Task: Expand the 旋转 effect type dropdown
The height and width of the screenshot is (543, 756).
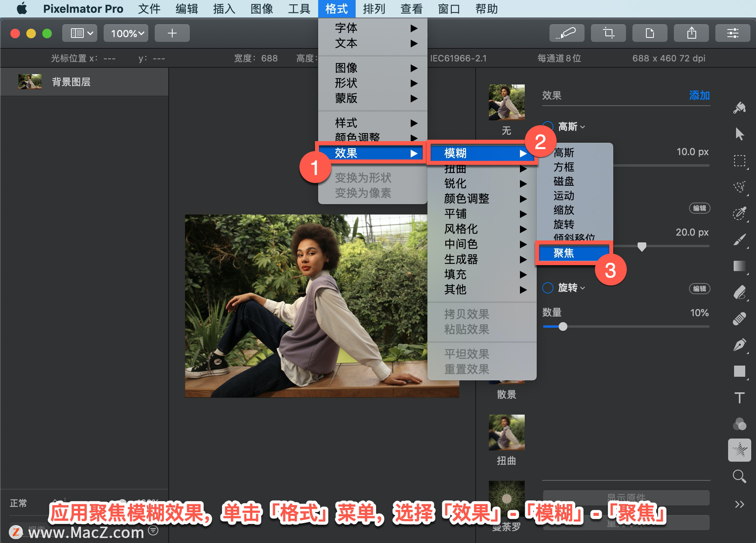Action: (x=571, y=288)
